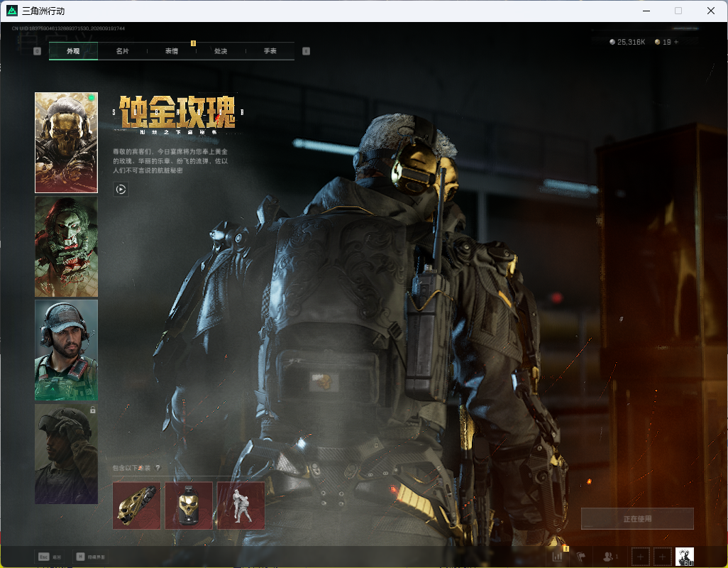Add premium currency via the plus by 19
The width and height of the screenshot is (728, 568).
pos(676,42)
